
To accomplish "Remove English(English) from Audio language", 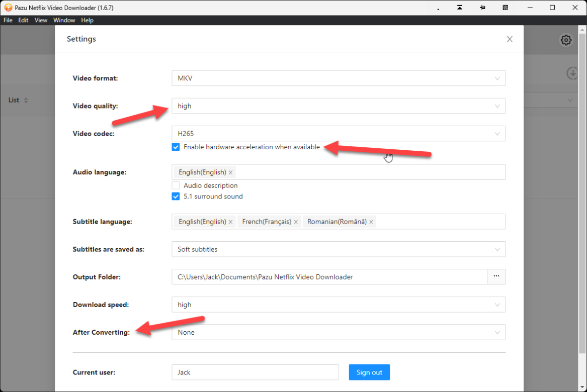I will [x=231, y=172].
